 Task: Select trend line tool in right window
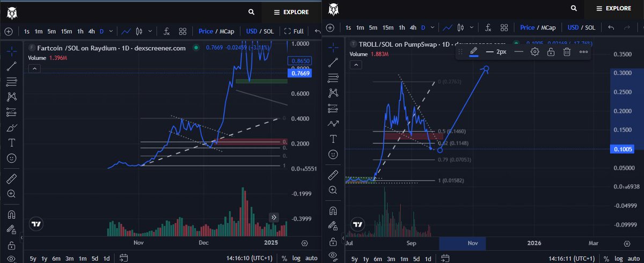pyautogui.click(x=333, y=62)
